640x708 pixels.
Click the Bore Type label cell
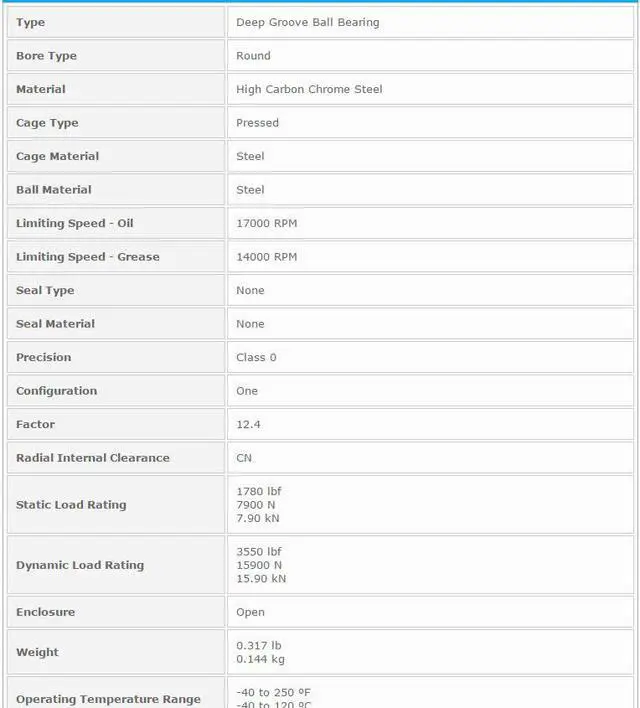[x=46, y=56]
